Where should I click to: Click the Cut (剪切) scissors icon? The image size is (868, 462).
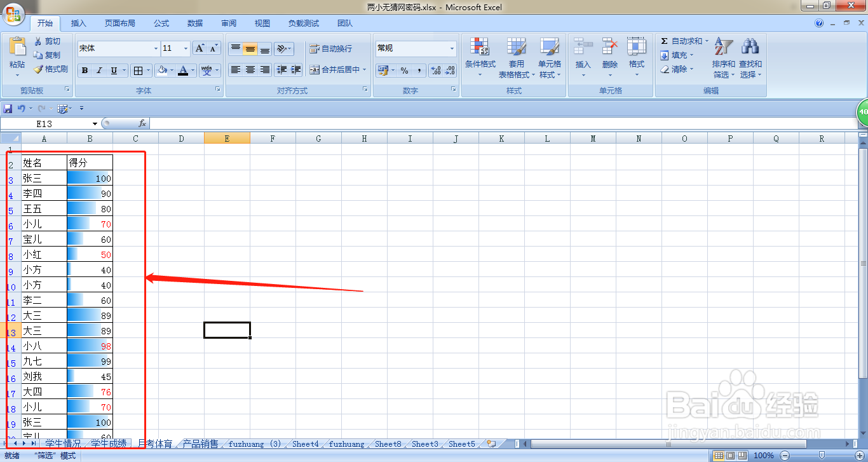37,41
